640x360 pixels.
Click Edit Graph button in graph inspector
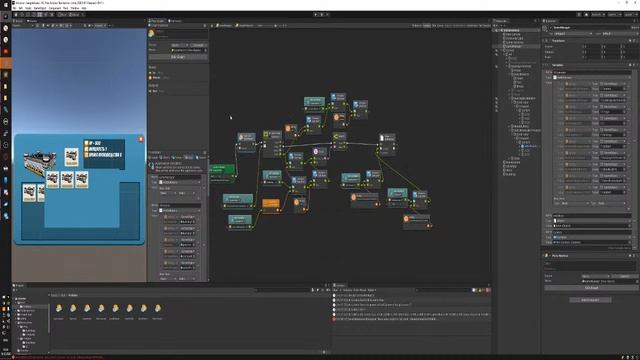[x=178, y=57]
